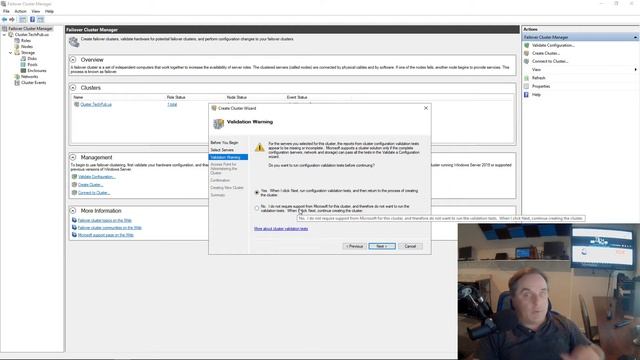This screenshot has height=360, width=640.
Task: Click the Help toolbar icon
Action: tap(32, 19)
